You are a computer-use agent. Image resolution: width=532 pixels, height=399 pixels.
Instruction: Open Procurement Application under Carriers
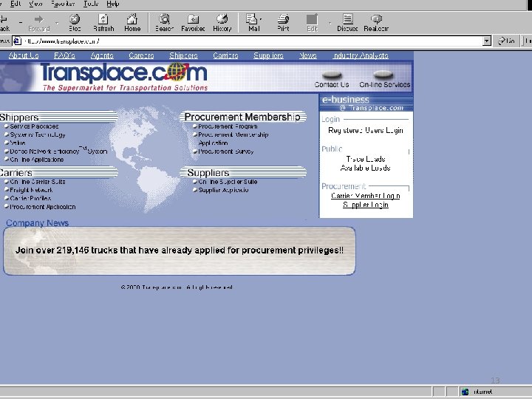click(x=42, y=207)
